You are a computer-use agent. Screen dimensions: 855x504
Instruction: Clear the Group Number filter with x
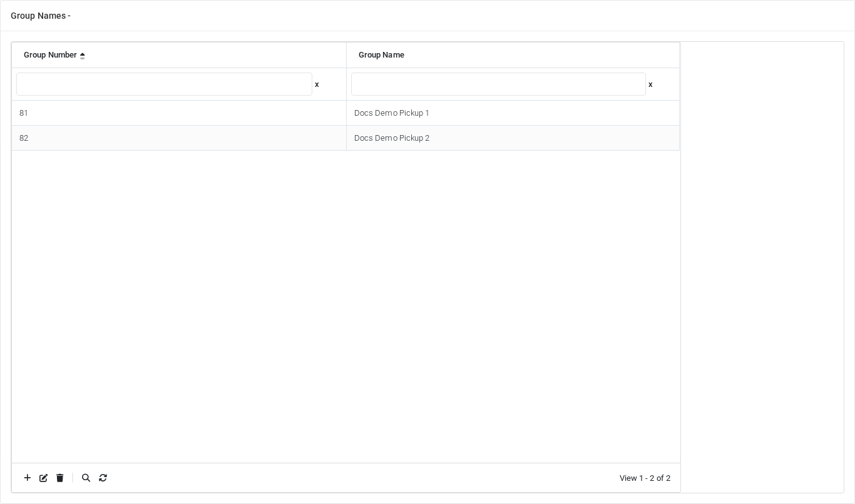(x=317, y=84)
